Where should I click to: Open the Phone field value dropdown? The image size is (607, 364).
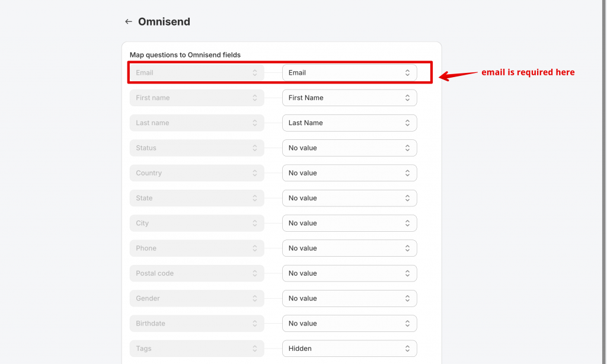[x=349, y=248]
